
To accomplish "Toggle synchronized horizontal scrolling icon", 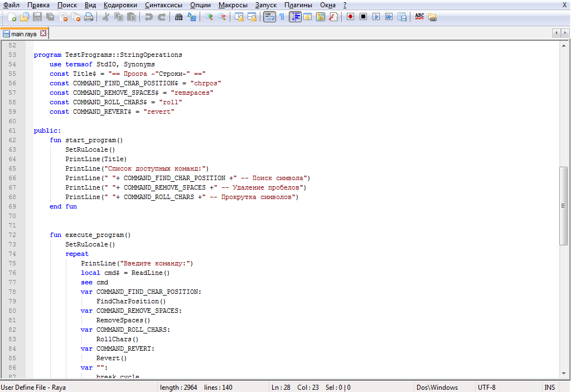I will coord(252,17).
